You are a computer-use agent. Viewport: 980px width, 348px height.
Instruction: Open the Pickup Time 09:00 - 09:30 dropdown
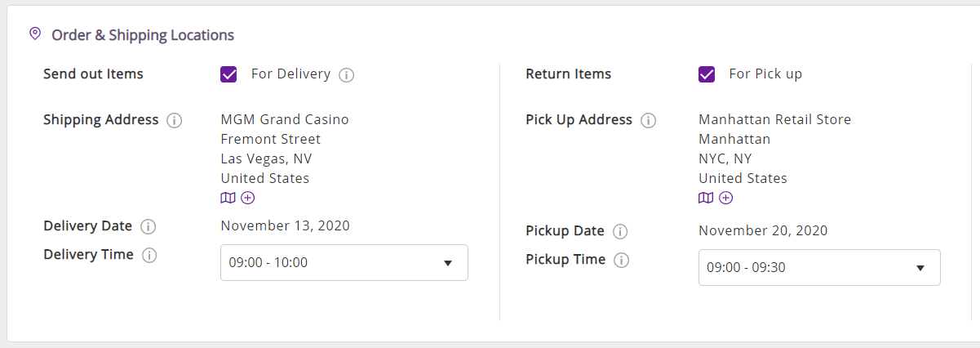(819, 268)
